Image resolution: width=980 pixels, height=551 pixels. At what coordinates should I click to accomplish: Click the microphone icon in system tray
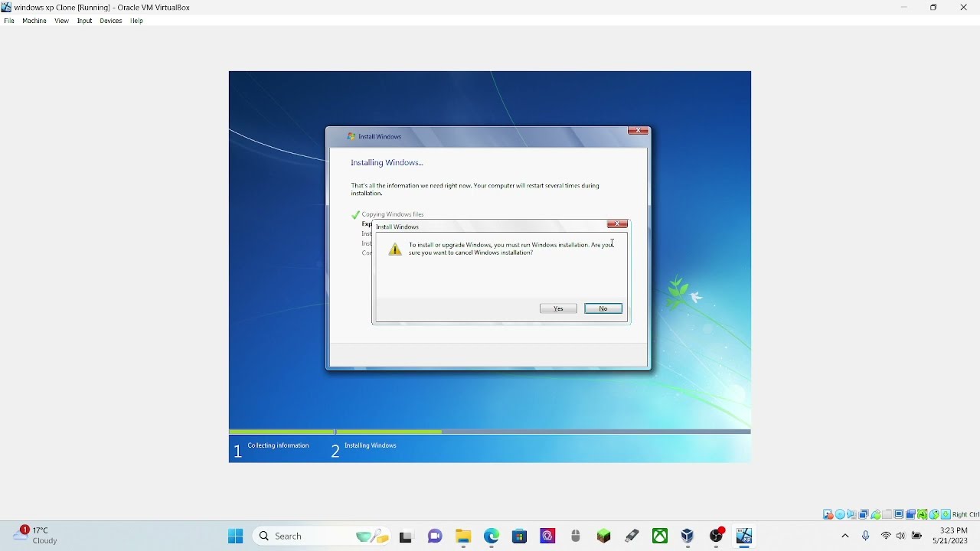(x=866, y=536)
